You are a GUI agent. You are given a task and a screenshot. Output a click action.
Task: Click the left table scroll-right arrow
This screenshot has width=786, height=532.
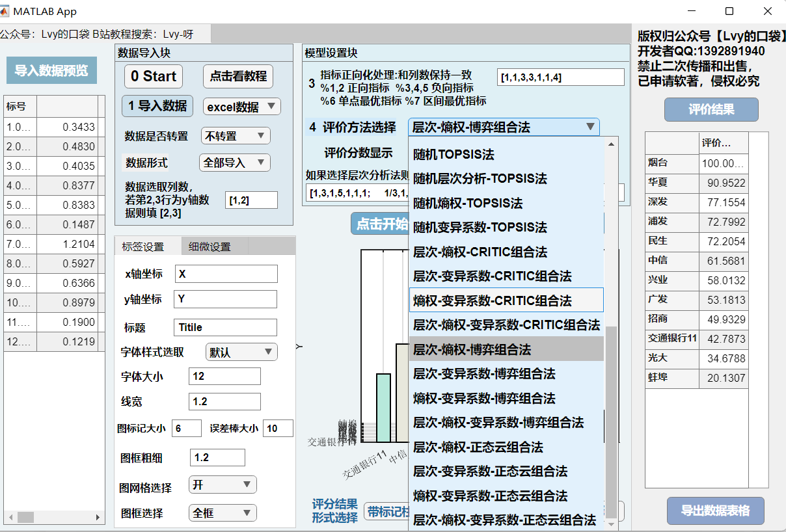(x=99, y=518)
